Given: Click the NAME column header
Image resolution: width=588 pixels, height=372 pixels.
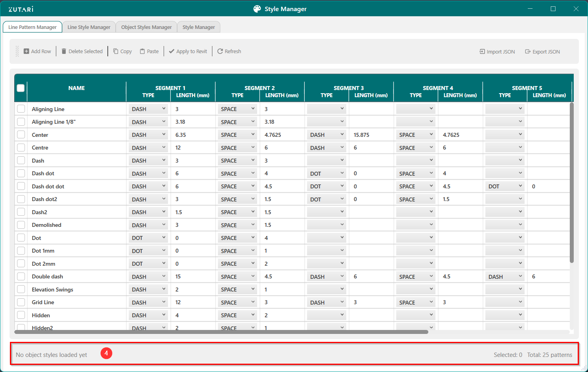Looking at the screenshot, I should [x=76, y=88].
